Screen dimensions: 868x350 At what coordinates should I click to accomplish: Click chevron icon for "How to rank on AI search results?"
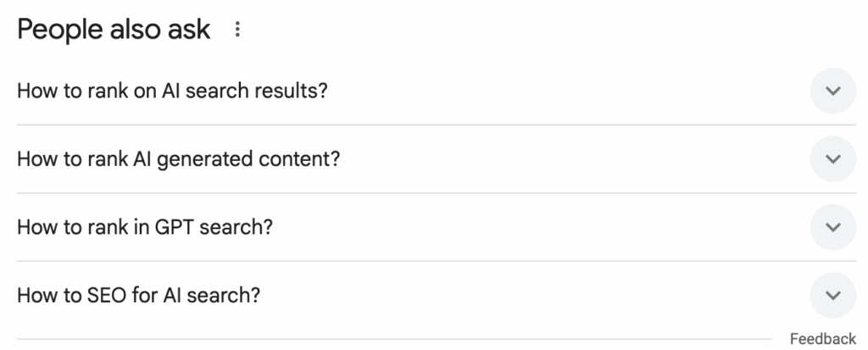click(x=833, y=91)
